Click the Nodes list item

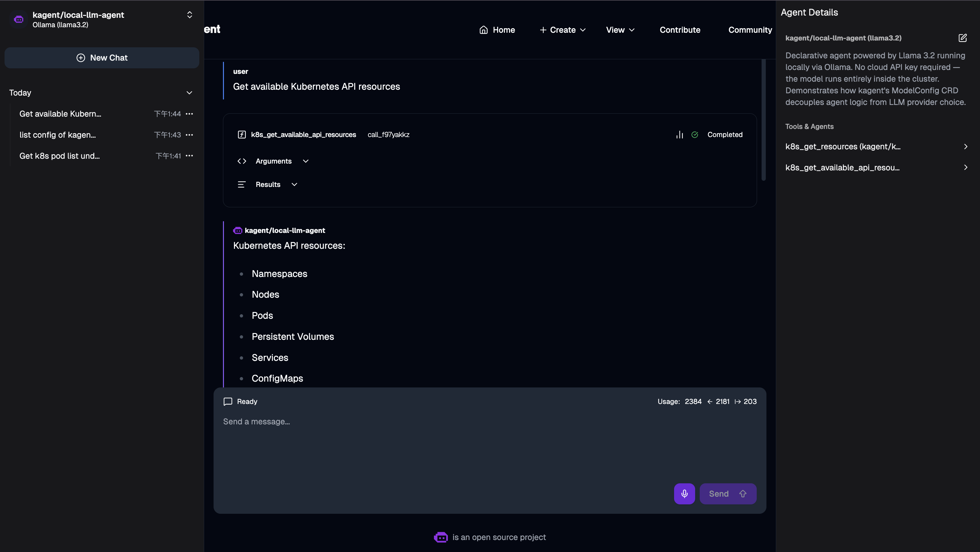[265, 295]
